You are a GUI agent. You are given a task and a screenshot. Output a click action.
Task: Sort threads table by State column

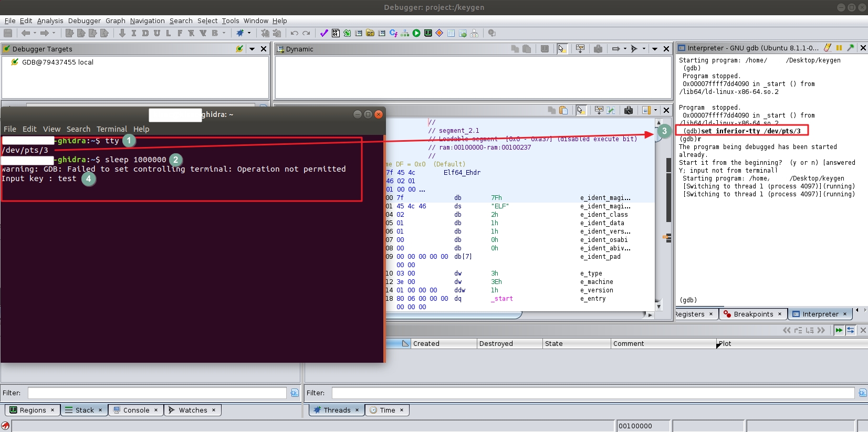pos(577,343)
